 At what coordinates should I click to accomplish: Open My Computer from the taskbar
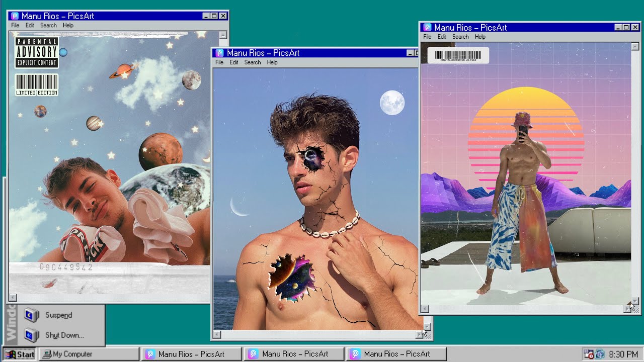pos(89,354)
